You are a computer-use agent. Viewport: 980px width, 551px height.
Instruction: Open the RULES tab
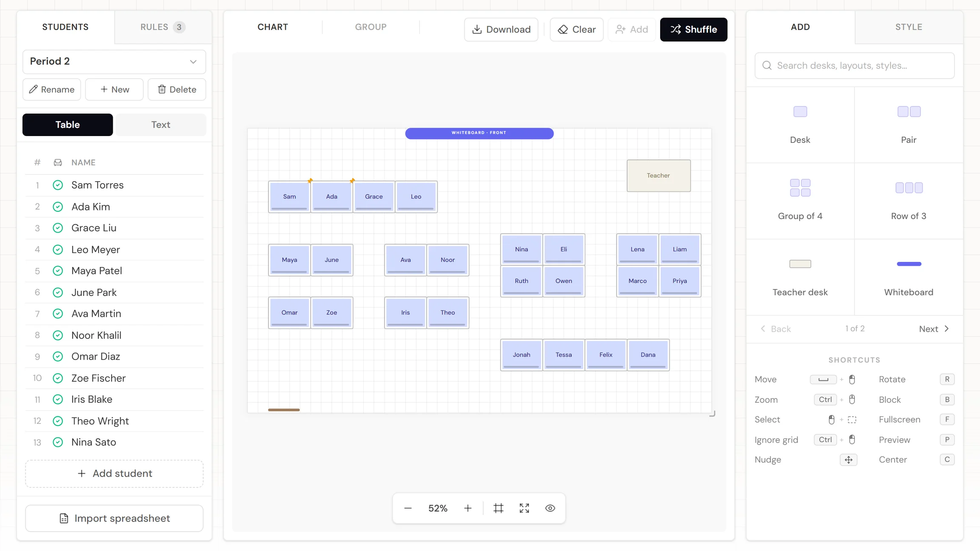(x=163, y=27)
